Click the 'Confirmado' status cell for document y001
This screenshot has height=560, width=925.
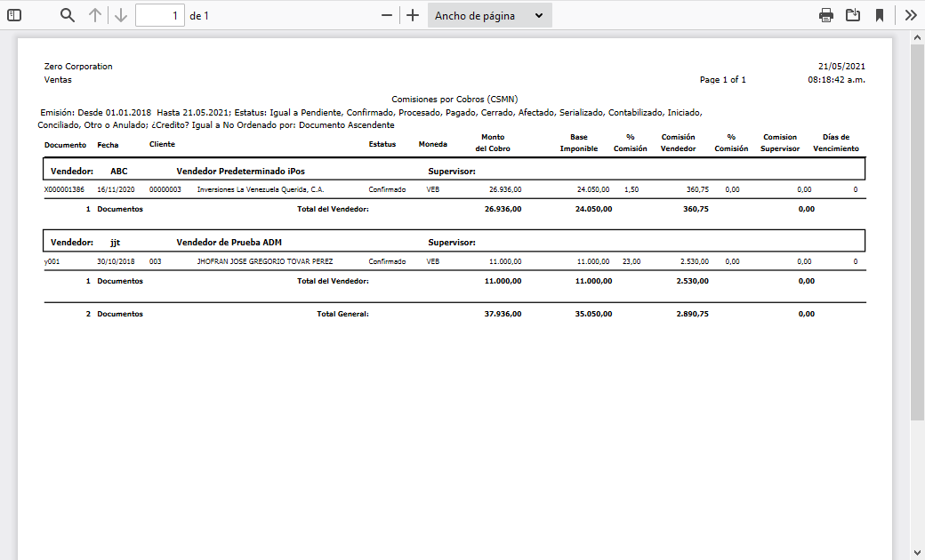point(382,261)
